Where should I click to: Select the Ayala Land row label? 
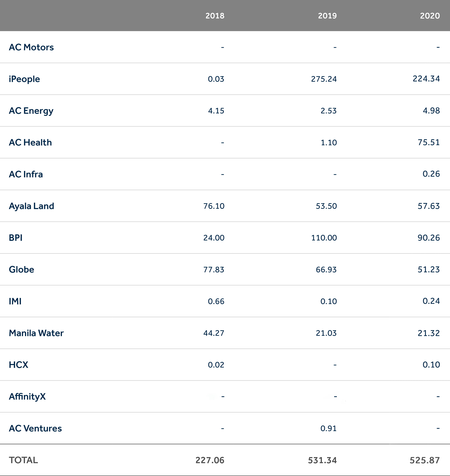[x=31, y=206]
